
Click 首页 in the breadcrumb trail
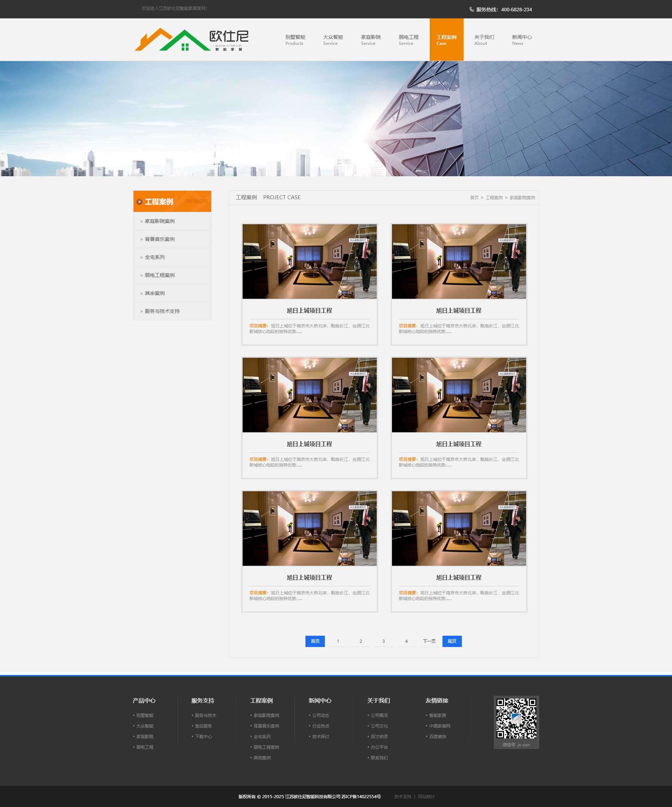tap(474, 197)
